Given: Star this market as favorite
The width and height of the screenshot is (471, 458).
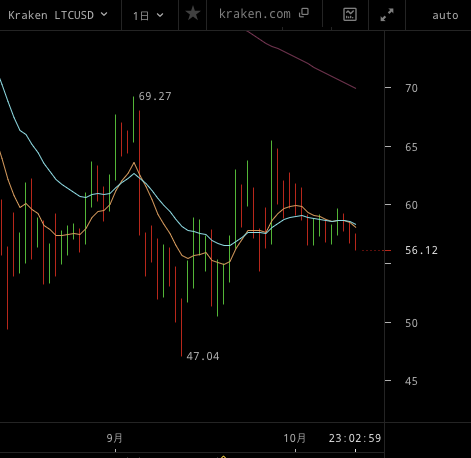Looking at the screenshot, I should [x=193, y=14].
